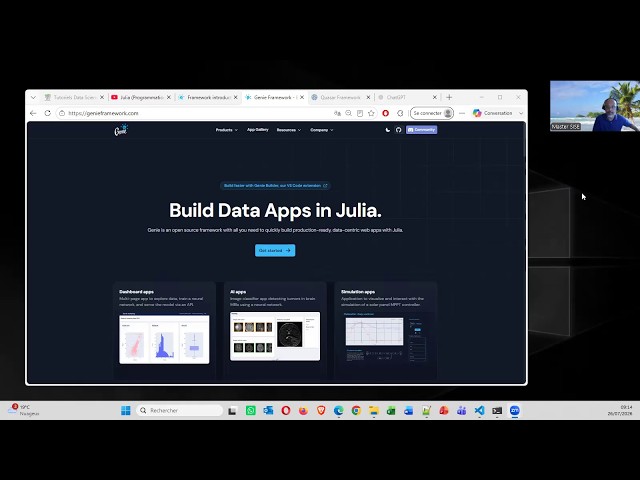Open PowerPoint from the taskbar
Screen dimensions: 640x480
tap(444, 411)
